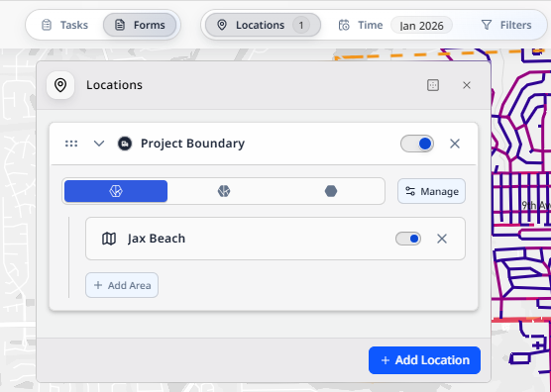The image size is (551, 392).
Task: Collapse the Project Boundary section
Action: [x=99, y=144]
